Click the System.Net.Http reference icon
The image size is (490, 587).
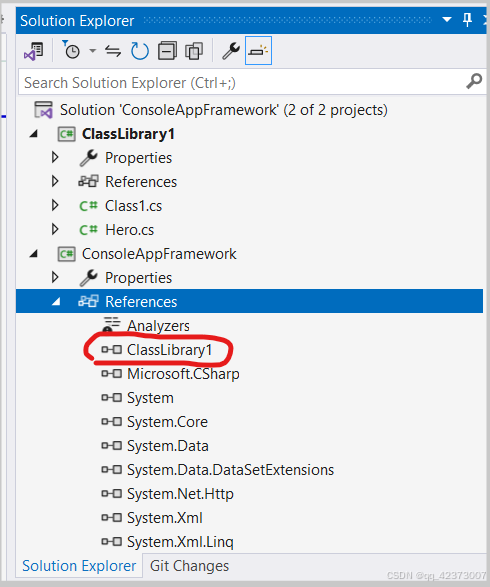(112, 494)
